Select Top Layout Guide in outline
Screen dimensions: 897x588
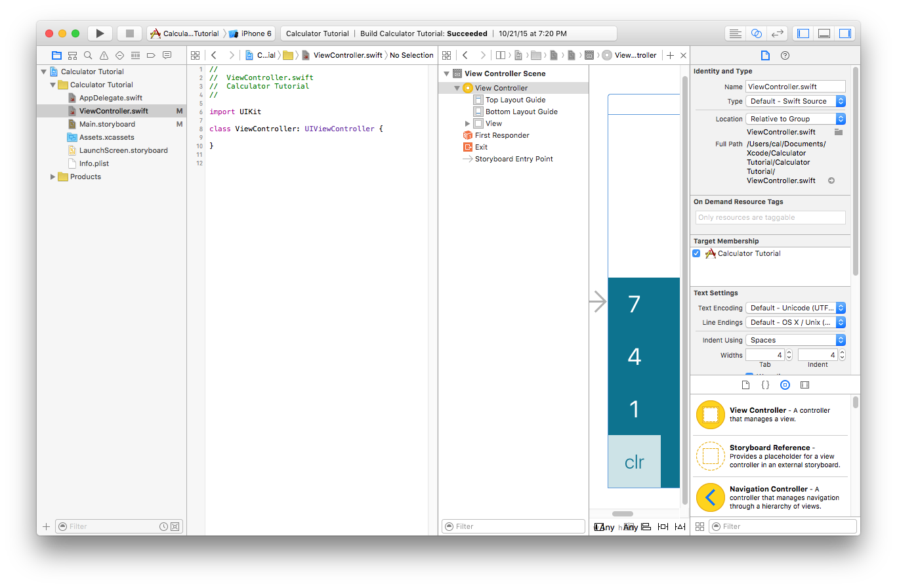coord(515,100)
